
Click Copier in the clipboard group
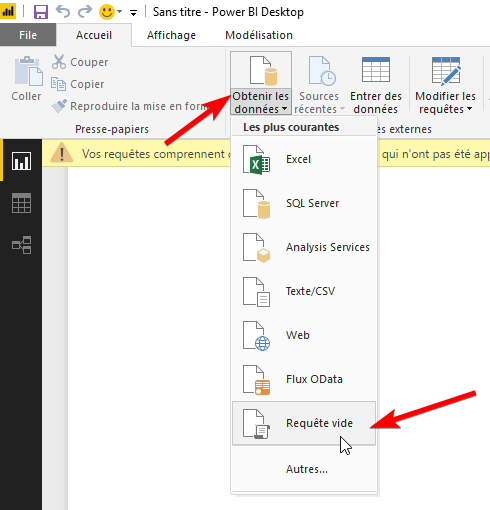78,84
